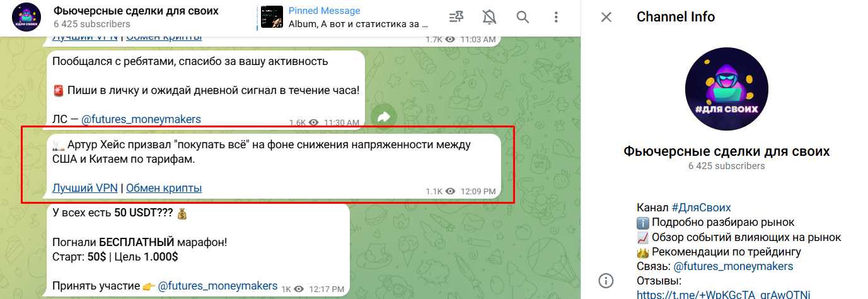The width and height of the screenshot is (868, 299).
Task: Open the Pinned Message preview
Action: pyautogui.click(x=358, y=18)
